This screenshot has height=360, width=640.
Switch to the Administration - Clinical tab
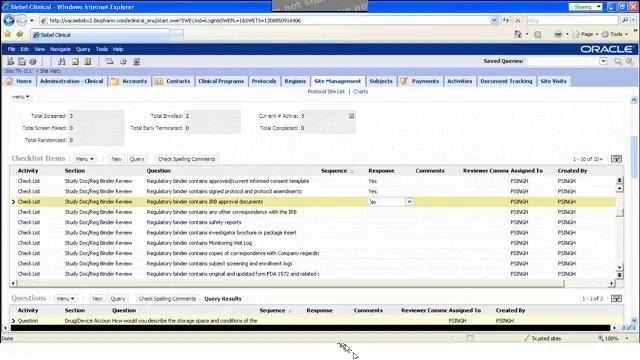71,81
